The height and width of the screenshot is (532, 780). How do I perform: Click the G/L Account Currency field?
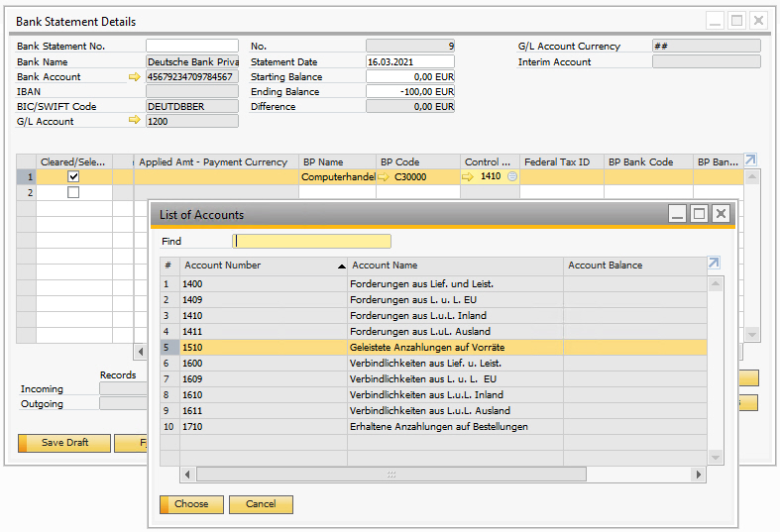point(707,46)
